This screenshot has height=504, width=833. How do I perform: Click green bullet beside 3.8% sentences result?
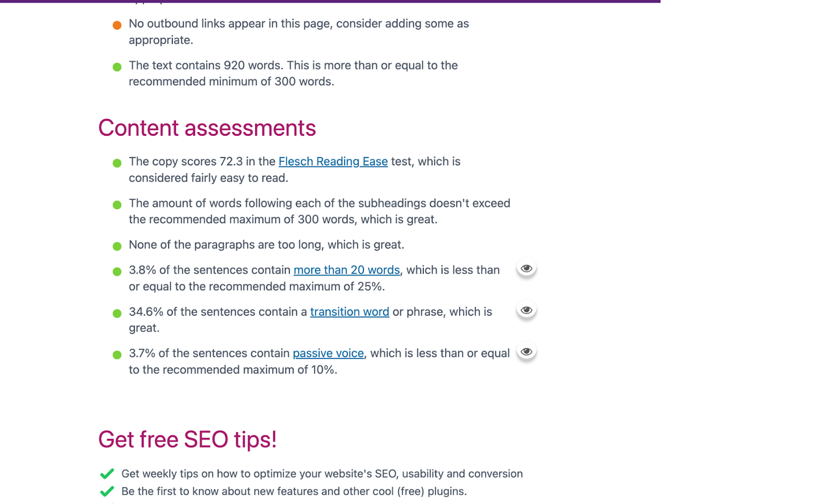click(x=117, y=272)
